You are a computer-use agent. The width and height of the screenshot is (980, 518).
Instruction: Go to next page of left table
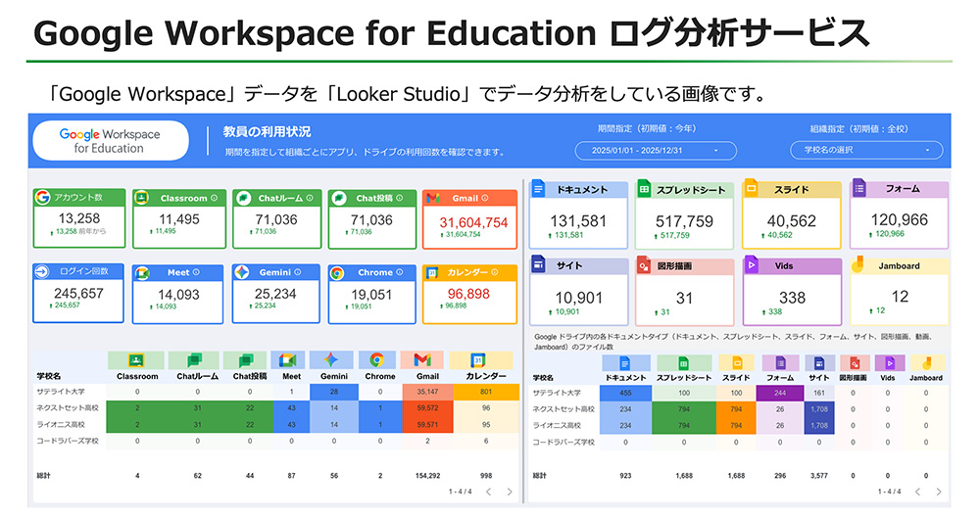click(510, 492)
